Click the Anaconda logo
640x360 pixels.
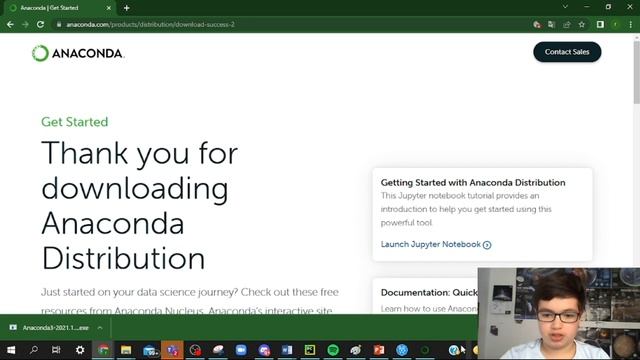tap(78, 53)
